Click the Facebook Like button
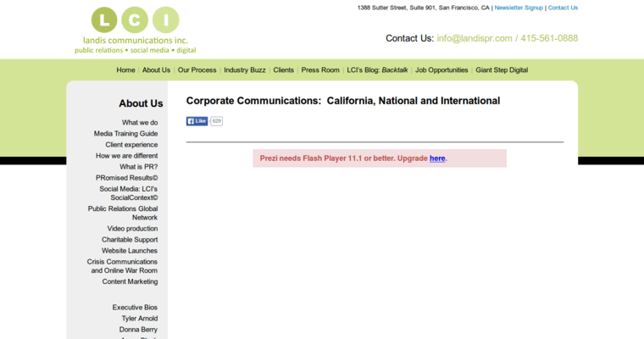The image size is (644, 339). click(x=197, y=121)
